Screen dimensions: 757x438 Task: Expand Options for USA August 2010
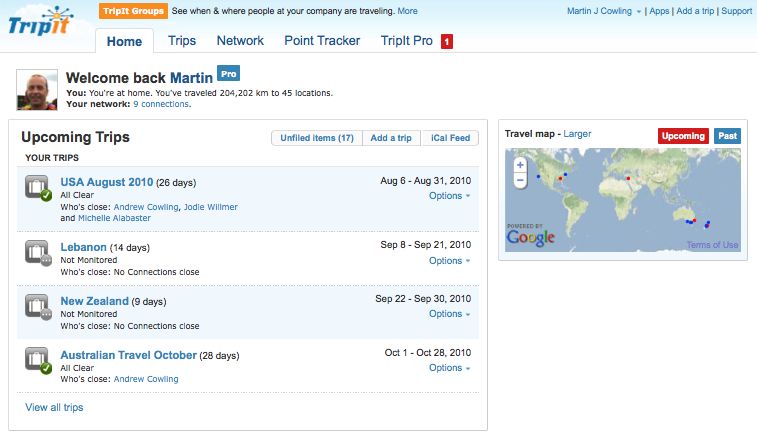point(449,196)
